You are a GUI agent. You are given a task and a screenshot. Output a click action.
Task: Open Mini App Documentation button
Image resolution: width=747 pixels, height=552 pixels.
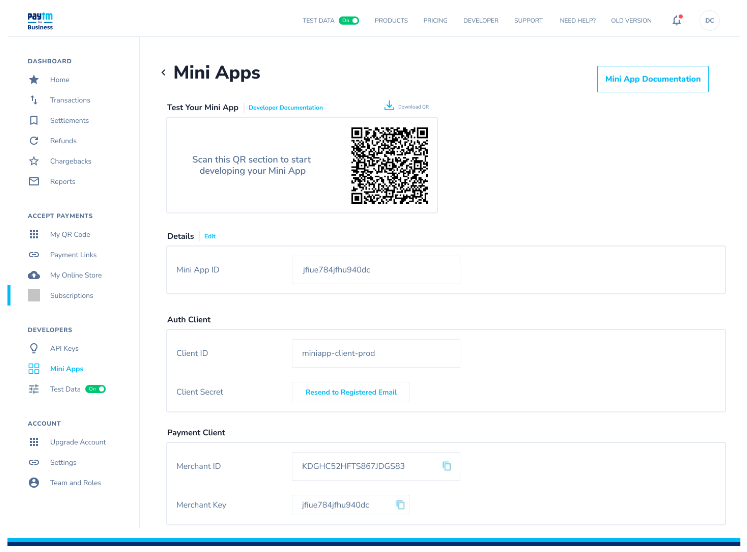click(x=653, y=79)
